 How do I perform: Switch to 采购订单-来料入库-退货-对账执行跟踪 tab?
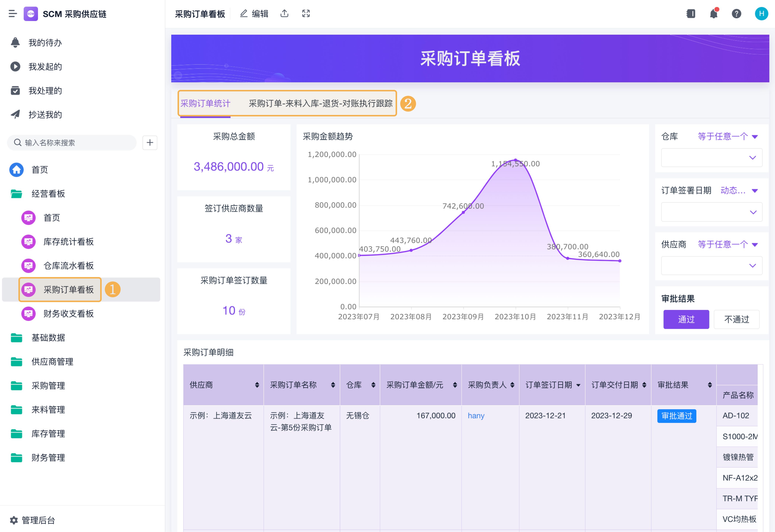[320, 103]
